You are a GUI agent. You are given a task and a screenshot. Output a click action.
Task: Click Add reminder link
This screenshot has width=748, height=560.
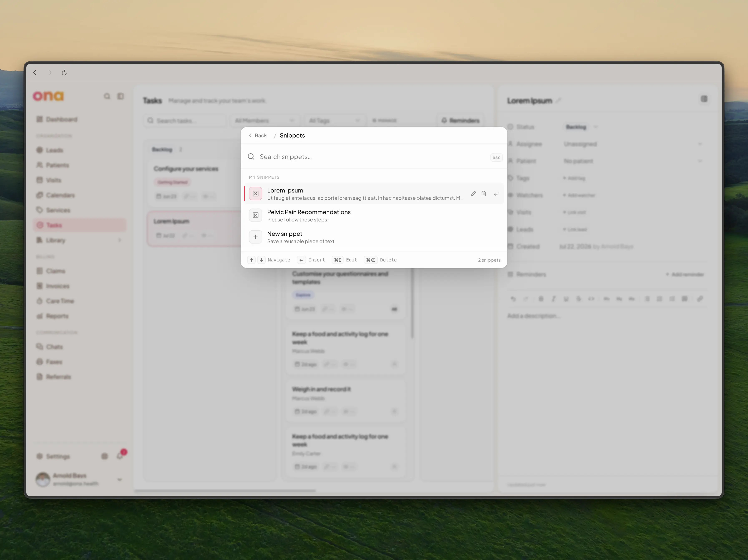[685, 274]
